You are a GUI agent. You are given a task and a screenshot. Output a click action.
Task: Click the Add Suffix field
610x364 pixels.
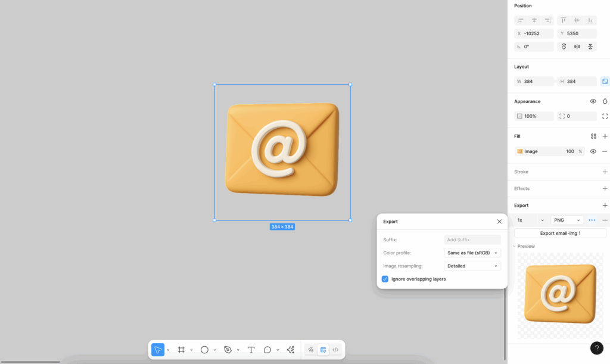[472, 239]
